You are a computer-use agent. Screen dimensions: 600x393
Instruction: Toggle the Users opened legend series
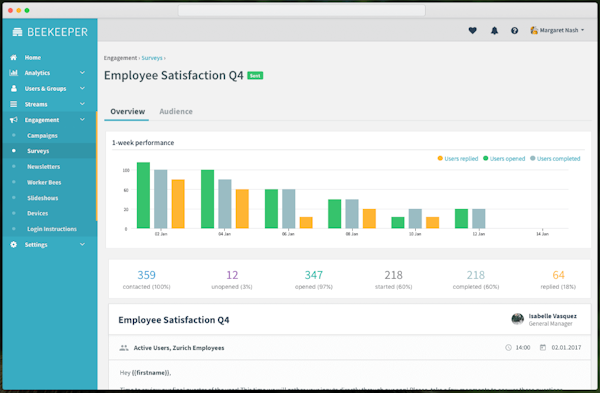tap(504, 158)
